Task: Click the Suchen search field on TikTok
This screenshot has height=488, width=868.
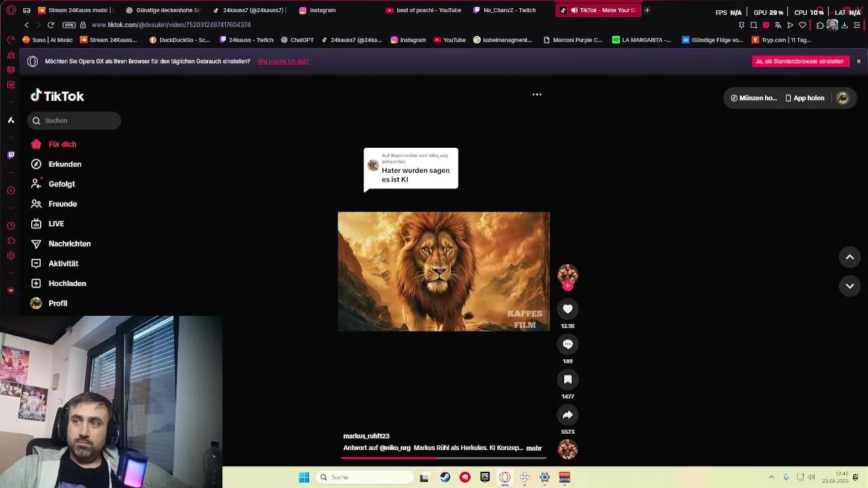Action: click(75, 121)
